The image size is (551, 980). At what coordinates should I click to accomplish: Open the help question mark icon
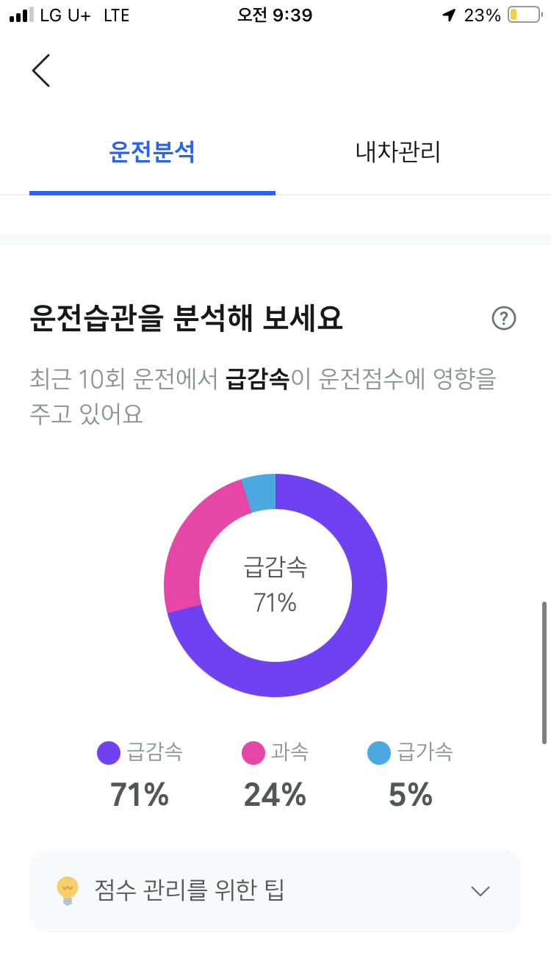coord(504,318)
